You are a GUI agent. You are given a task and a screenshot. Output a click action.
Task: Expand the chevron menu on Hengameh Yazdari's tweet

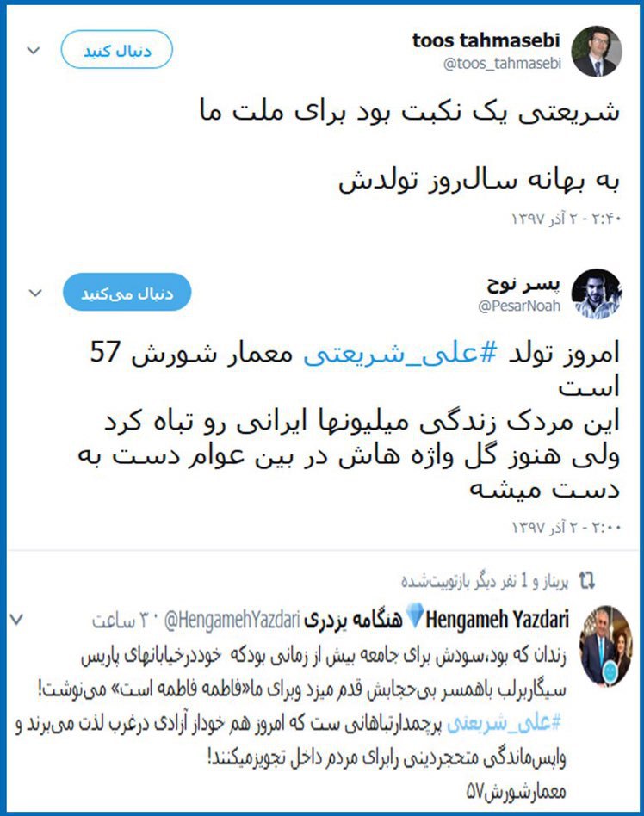pyautogui.click(x=16, y=619)
